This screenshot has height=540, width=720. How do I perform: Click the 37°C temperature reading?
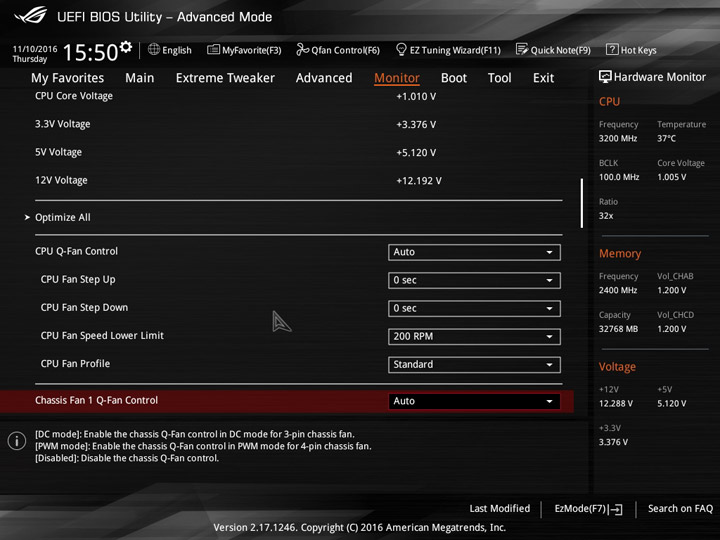coord(666,138)
